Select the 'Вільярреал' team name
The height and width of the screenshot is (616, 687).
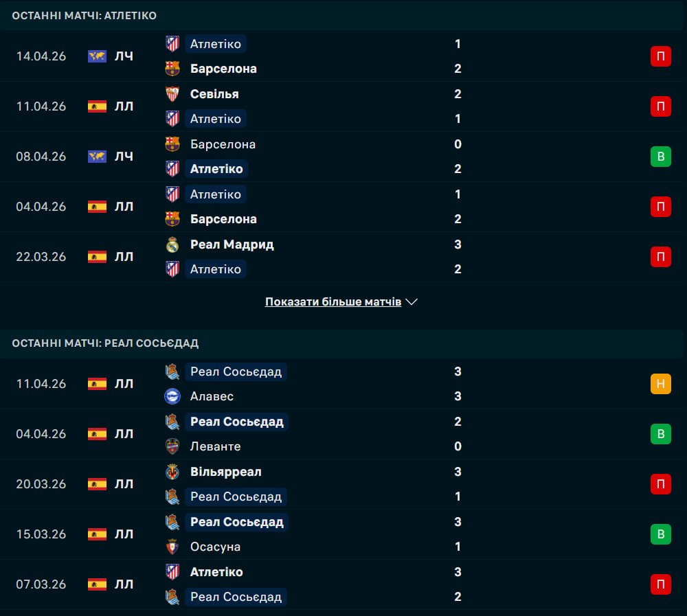pos(225,472)
